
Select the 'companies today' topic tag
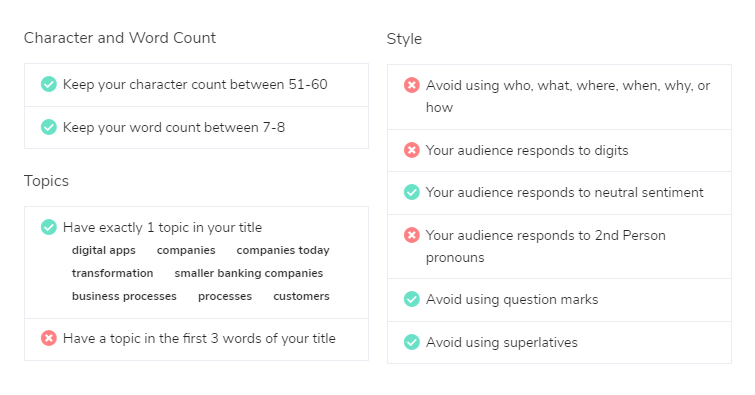coord(283,250)
